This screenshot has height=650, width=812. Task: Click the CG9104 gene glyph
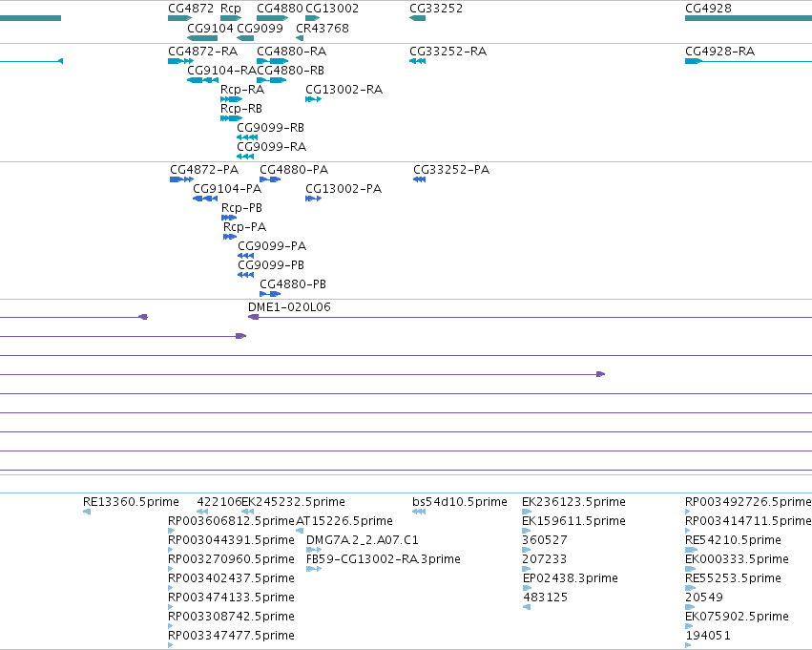coord(202,38)
